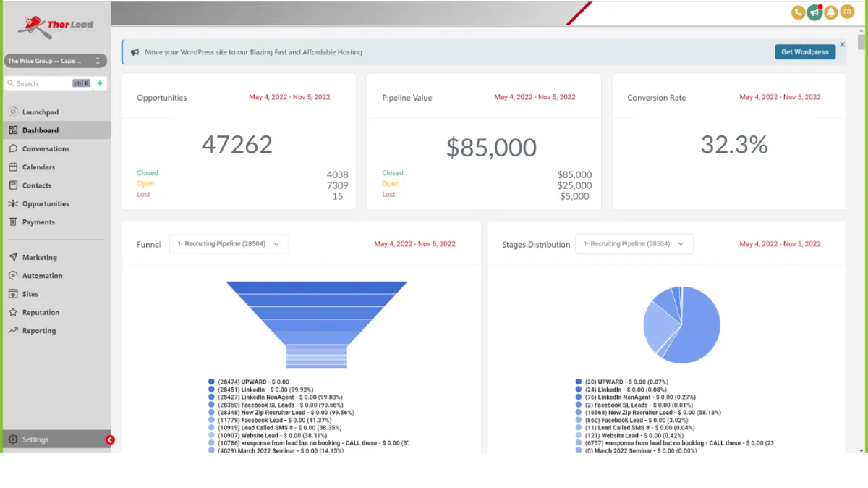This screenshot has width=868, height=488.
Task: Click megaphone icon in the WordPress banner
Action: click(x=135, y=52)
